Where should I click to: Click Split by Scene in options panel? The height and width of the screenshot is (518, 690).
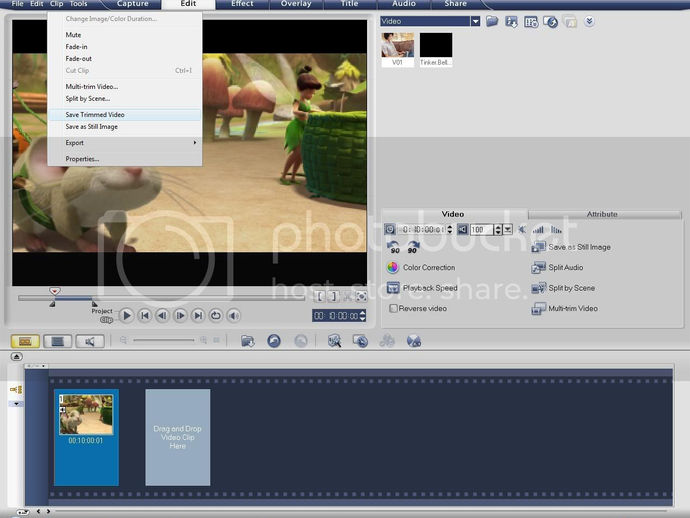(x=563, y=288)
